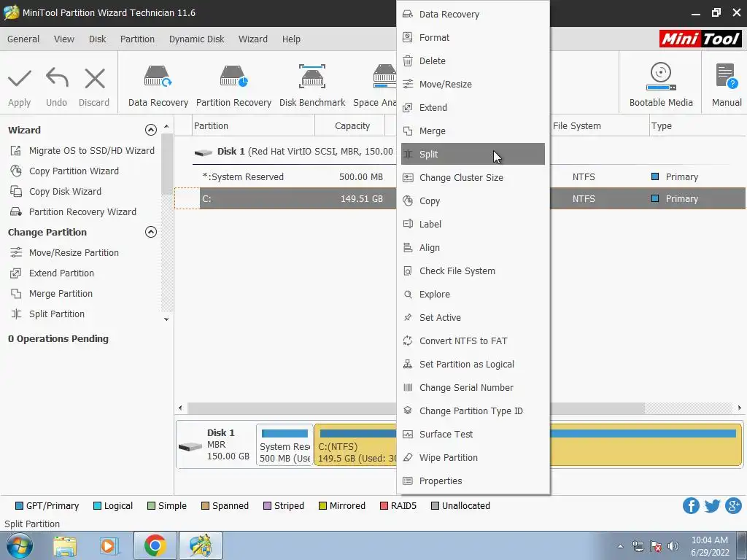Open the Partition menu
Screen dimensions: 747x560
(x=137, y=39)
